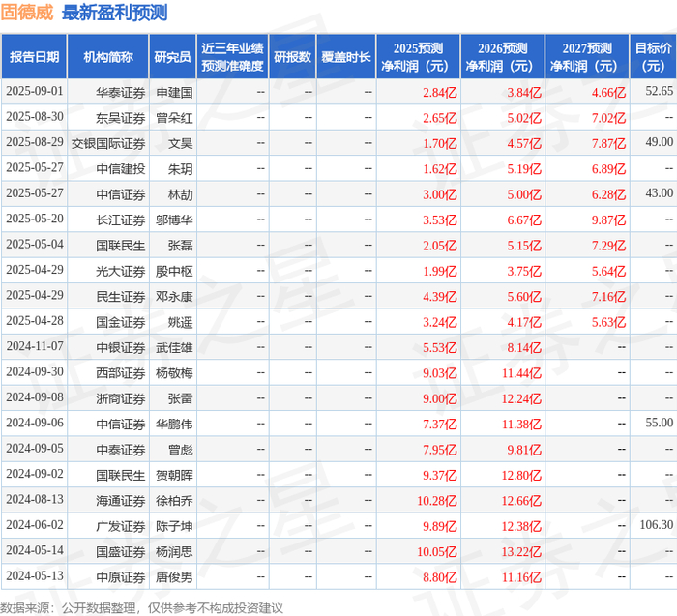The image size is (677, 616).
Task: Click 2027 forecast value 7.02亿
Action: tap(608, 118)
